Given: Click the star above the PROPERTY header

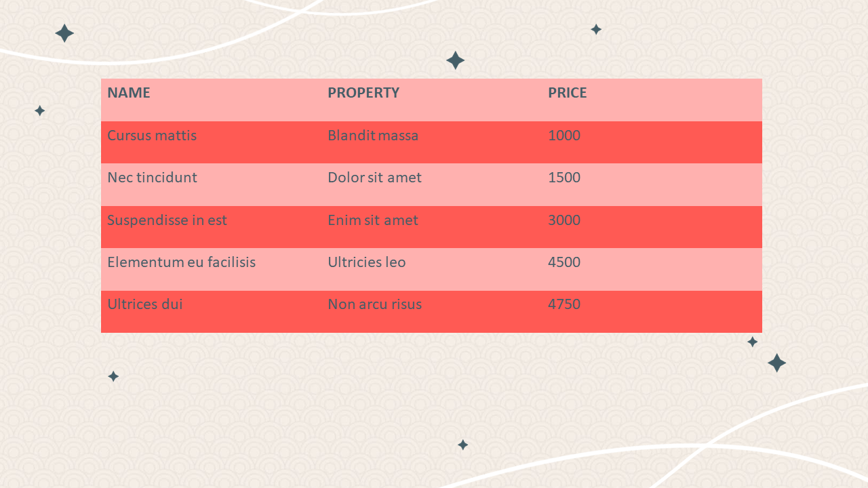Looking at the screenshot, I should (455, 60).
